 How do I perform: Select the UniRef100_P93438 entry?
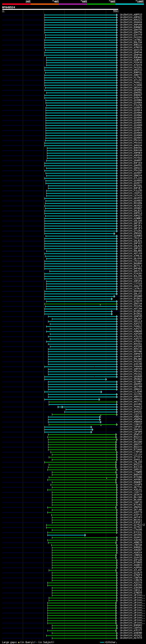(131, 63)
